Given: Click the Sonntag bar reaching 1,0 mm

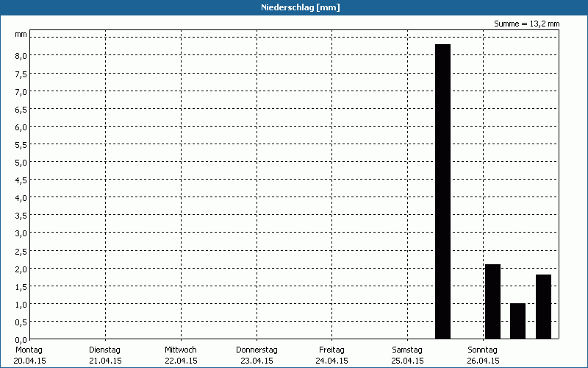Looking at the screenshot, I should pos(518,321).
